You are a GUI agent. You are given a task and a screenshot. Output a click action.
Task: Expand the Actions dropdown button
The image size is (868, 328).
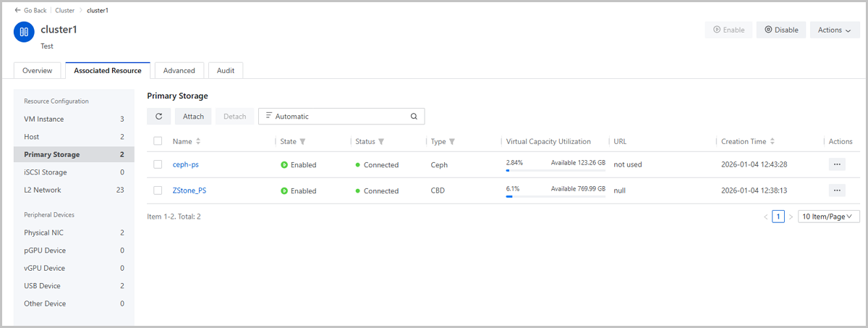pos(834,30)
